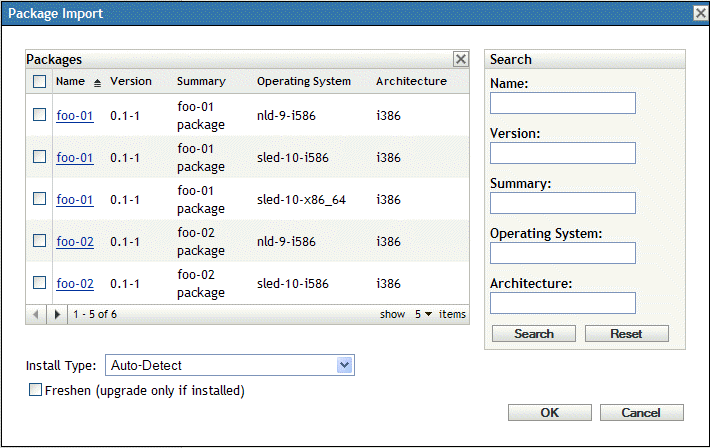Confirm import with OK button

(x=550, y=413)
